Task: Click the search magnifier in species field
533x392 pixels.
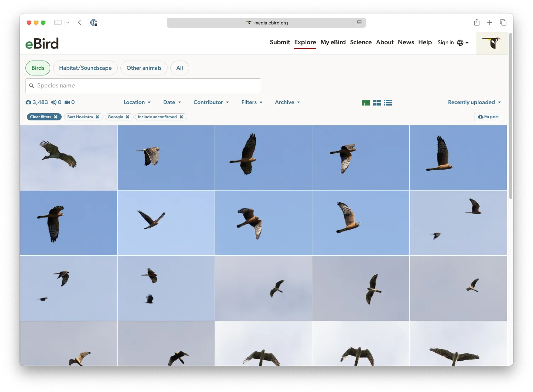Action: pyautogui.click(x=32, y=85)
